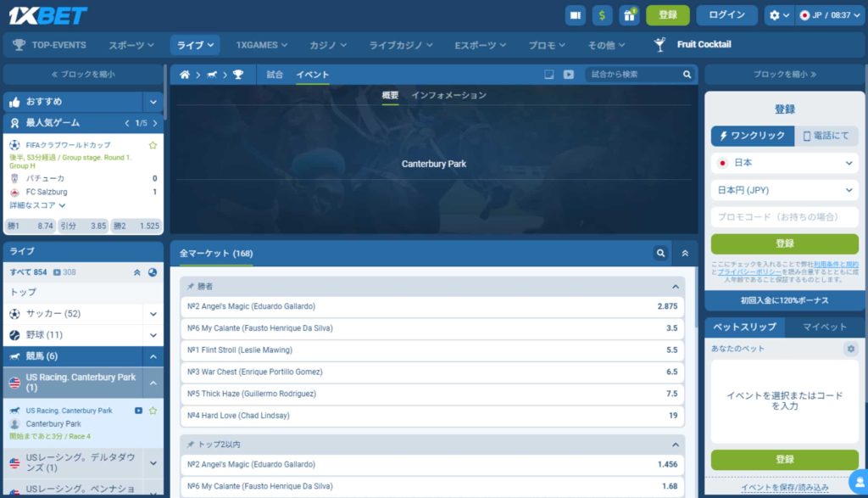Viewport: 868px width, 498px height.
Task: Open the プロモ menu
Action: (547, 45)
